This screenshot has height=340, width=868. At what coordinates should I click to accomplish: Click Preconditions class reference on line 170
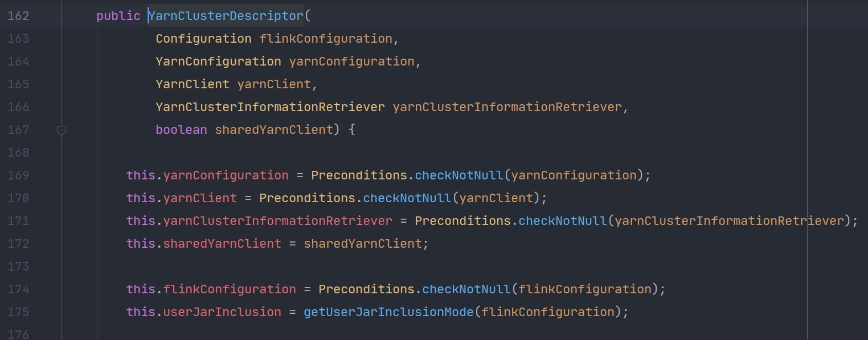(x=308, y=198)
